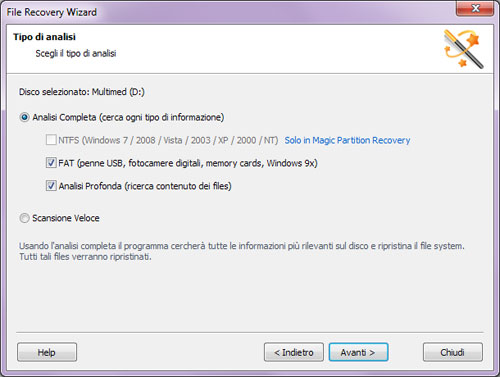Go back with the Indietro button
The height and width of the screenshot is (377, 500).
click(294, 352)
